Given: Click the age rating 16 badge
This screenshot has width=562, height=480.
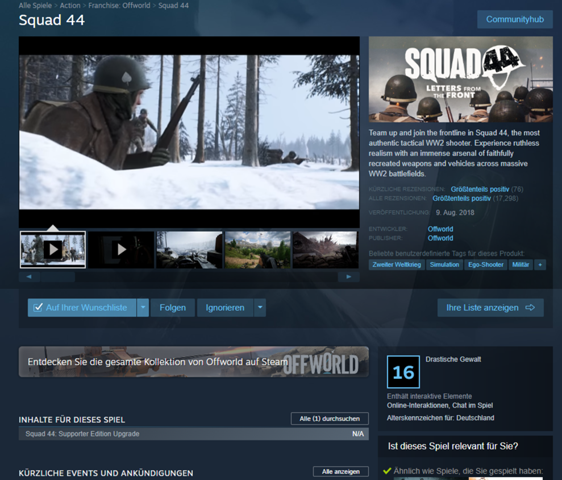Looking at the screenshot, I should pyautogui.click(x=403, y=372).
